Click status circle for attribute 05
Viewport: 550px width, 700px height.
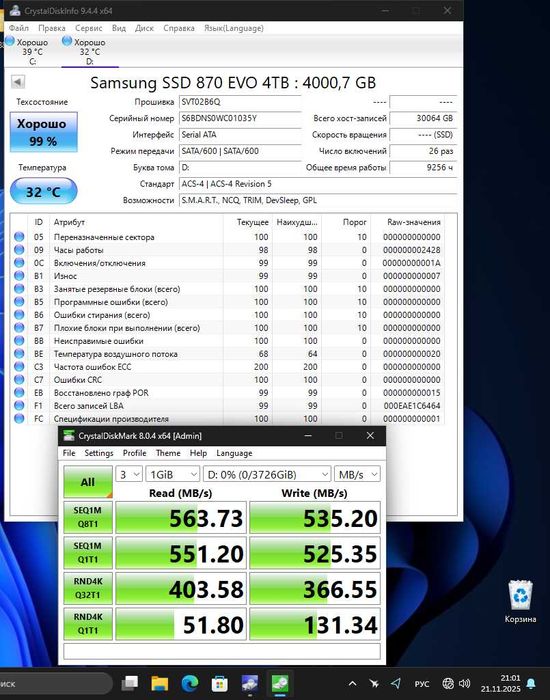pyautogui.click(x=19, y=237)
